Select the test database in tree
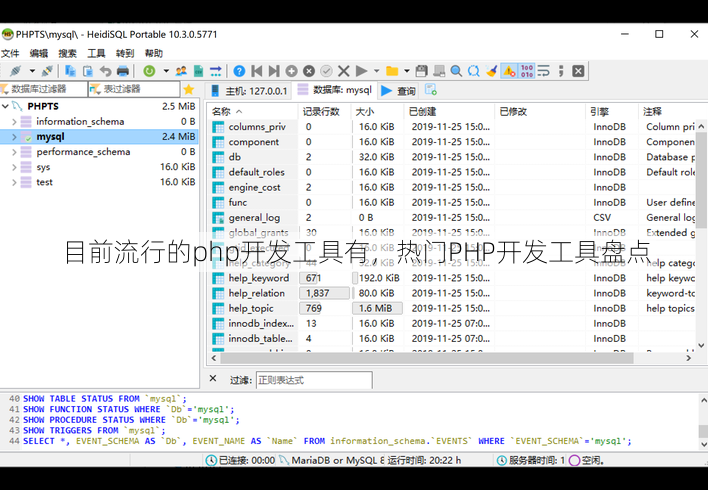 pos(44,182)
